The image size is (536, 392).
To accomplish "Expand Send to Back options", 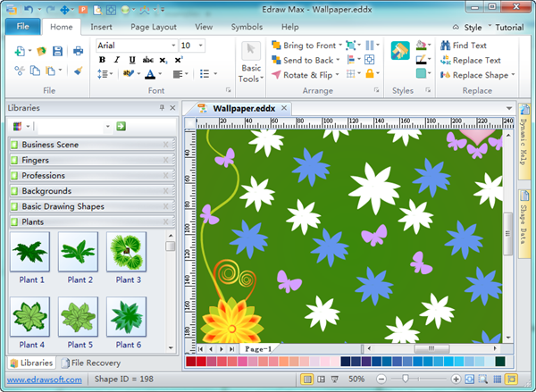I will tap(338, 60).
